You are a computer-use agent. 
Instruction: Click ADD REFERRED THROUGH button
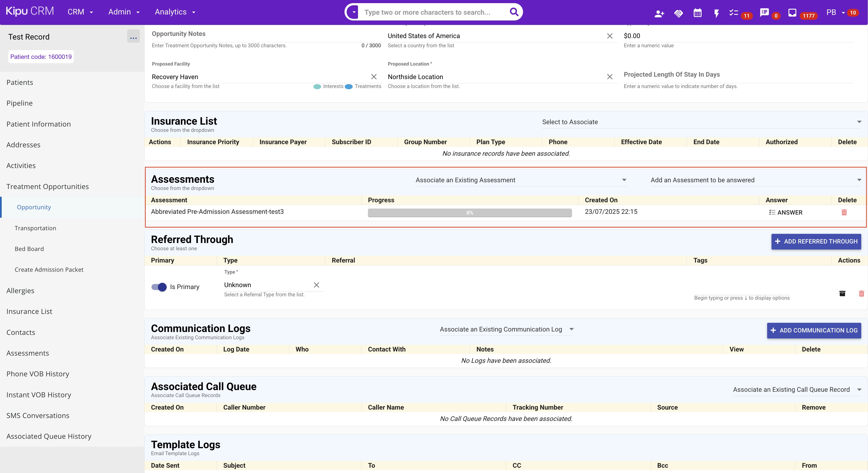816,241
